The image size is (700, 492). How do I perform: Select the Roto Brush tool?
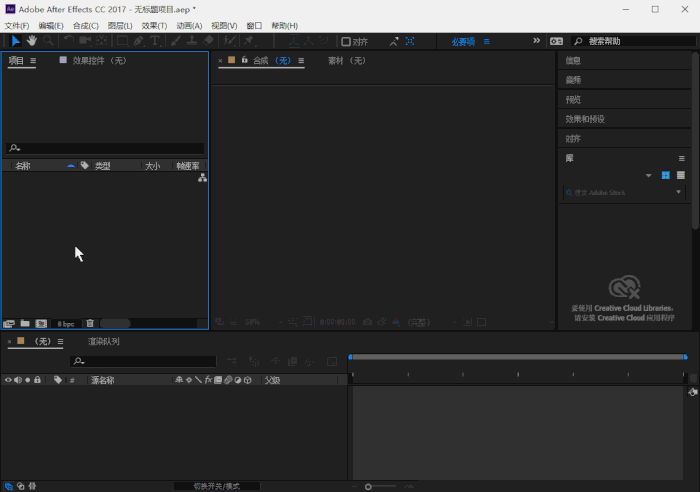(229, 41)
